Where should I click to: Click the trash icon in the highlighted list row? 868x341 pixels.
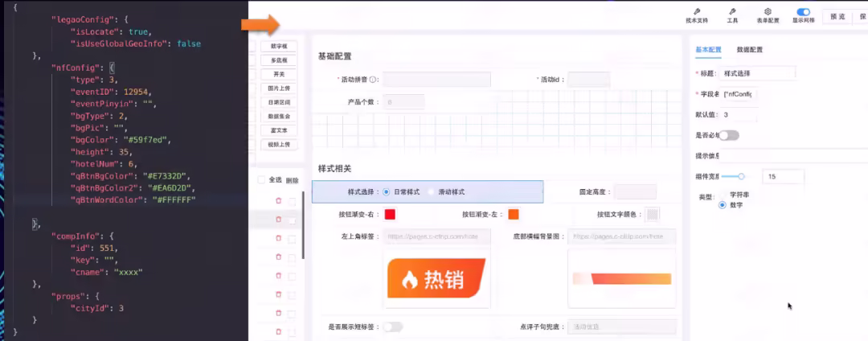(278, 220)
